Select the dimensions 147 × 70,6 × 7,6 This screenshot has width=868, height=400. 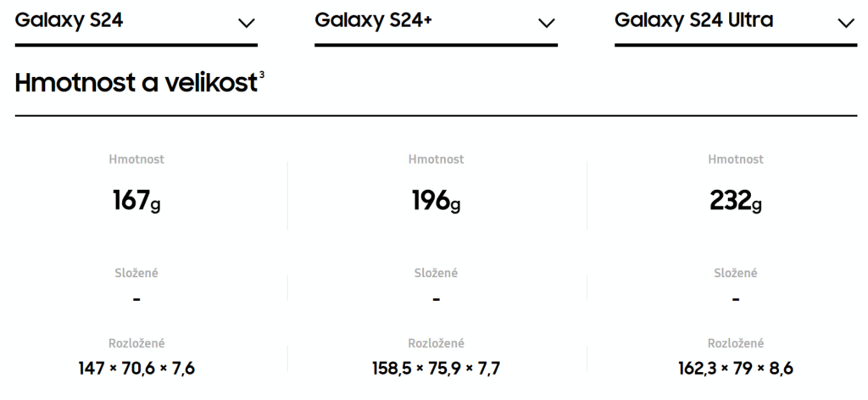136,368
